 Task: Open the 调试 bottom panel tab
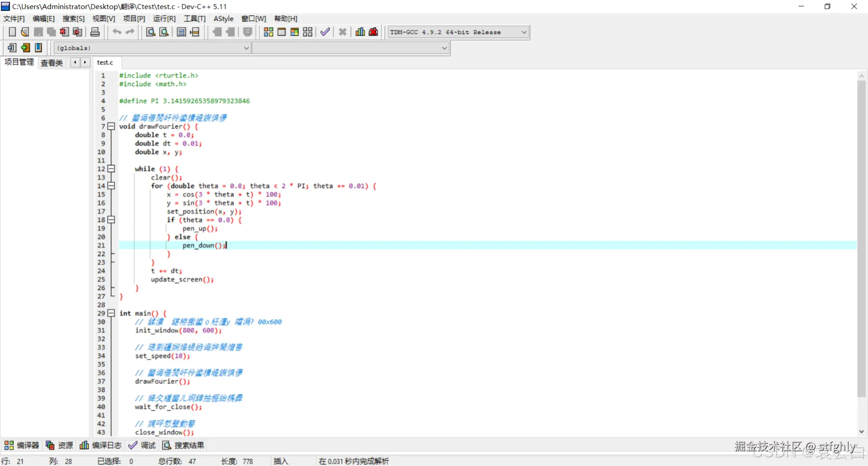pos(142,445)
